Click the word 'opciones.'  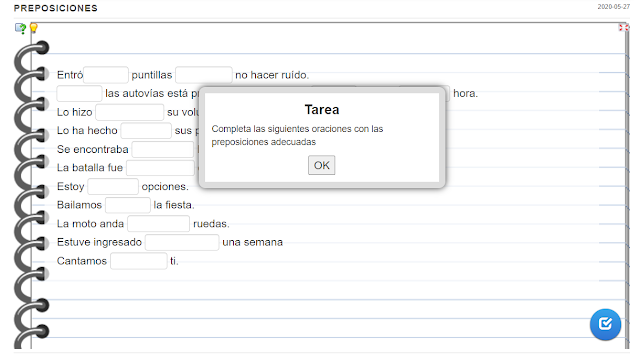165,187
